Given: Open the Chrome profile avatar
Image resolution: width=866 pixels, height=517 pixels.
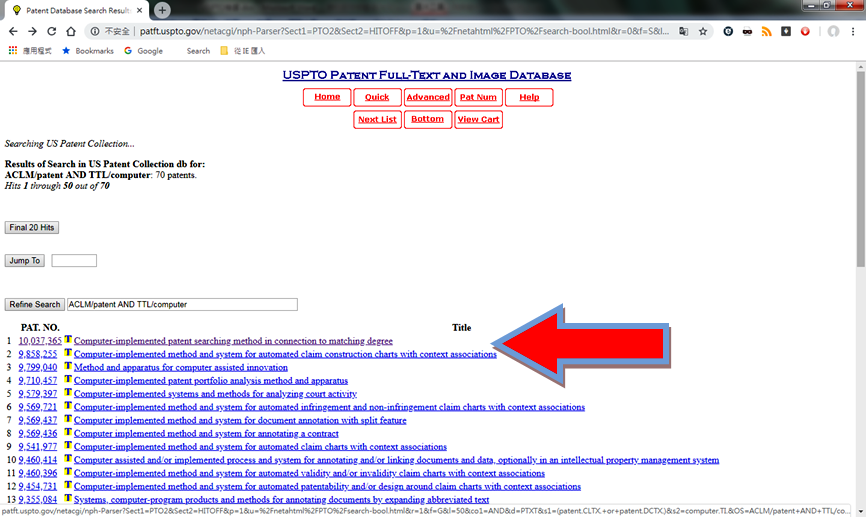Looking at the screenshot, I should pos(833,31).
